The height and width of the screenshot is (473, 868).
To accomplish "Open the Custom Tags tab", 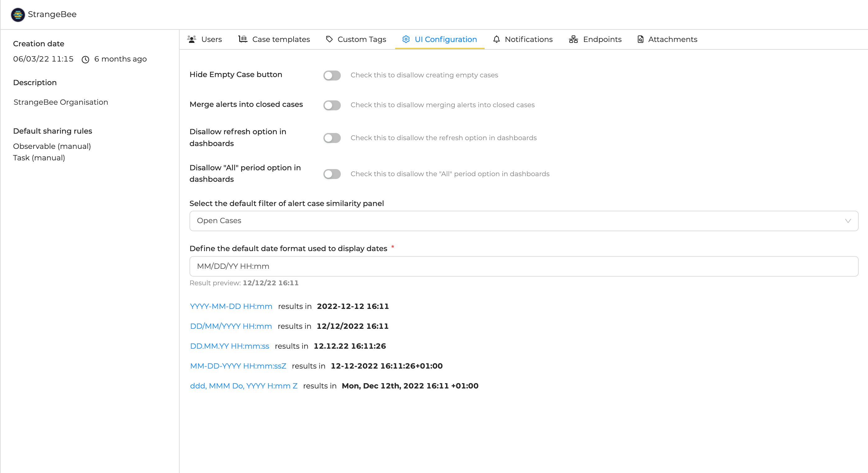I will tap(356, 39).
